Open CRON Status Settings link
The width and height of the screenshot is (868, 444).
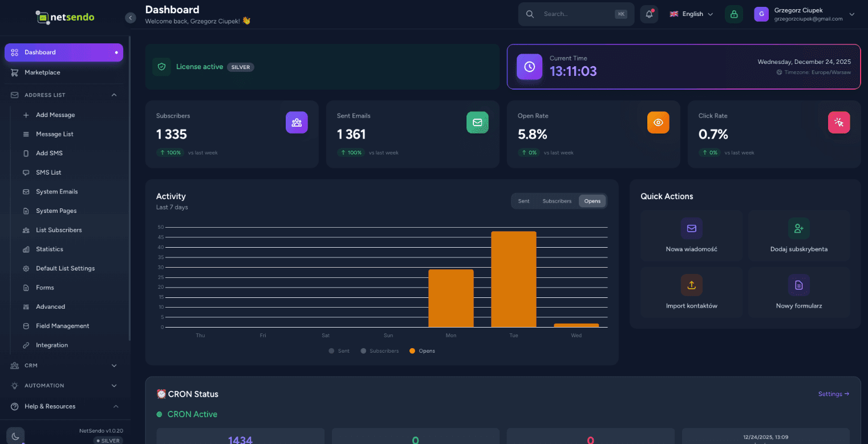[x=833, y=394]
